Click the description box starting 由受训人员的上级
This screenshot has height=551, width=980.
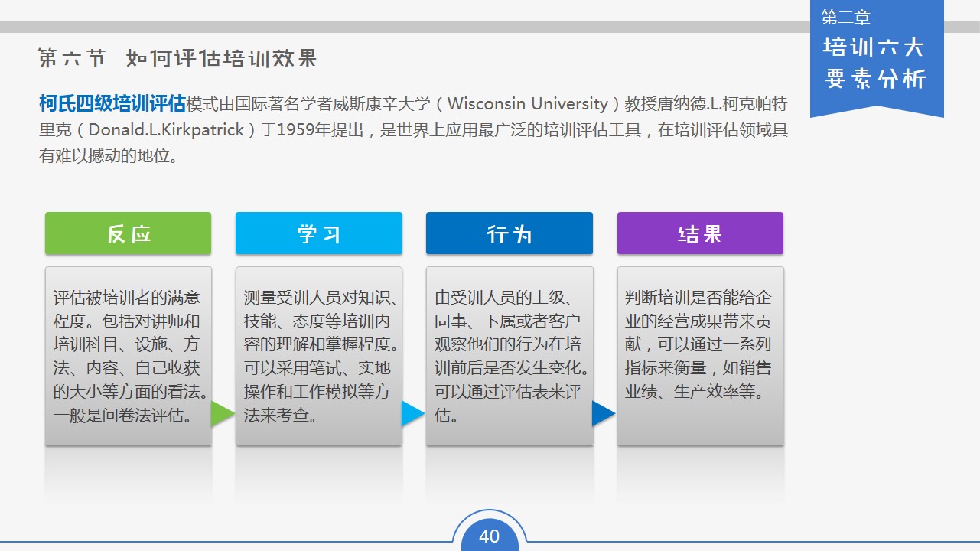point(510,356)
